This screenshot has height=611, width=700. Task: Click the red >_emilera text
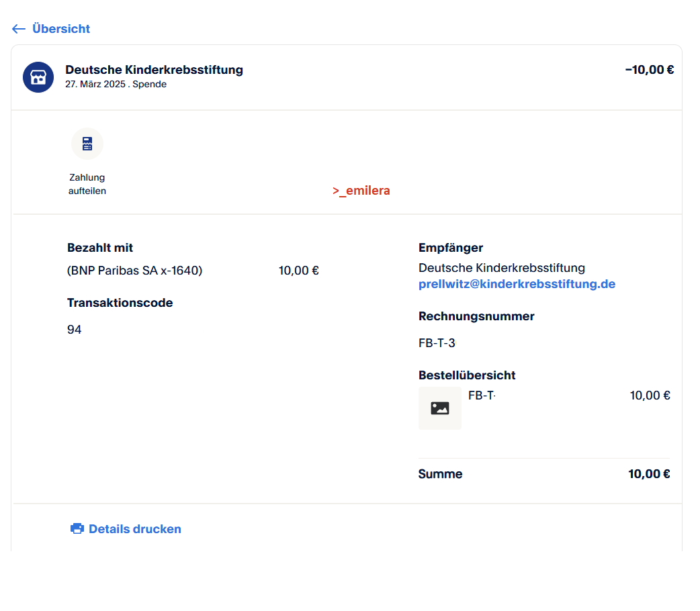(361, 191)
